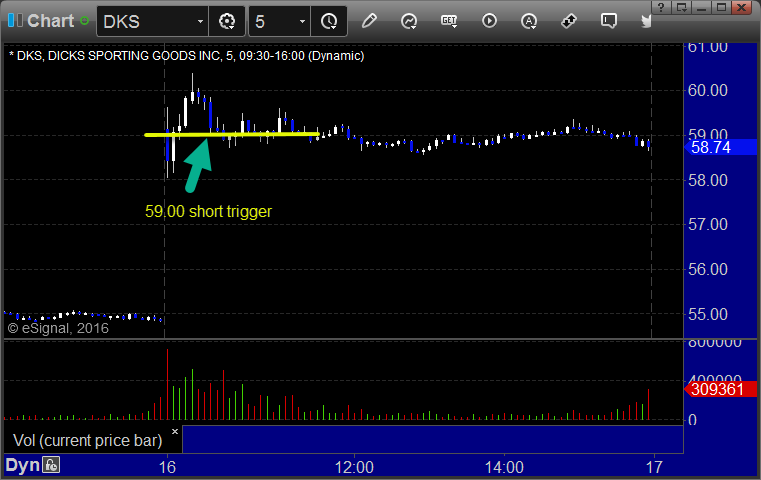Click the 12:00 time axis label
The image size is (761, 480).
coord(354,467)
